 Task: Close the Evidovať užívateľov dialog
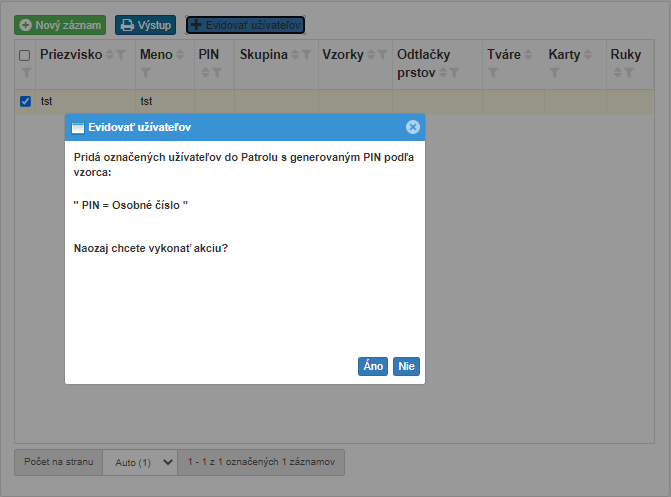click(413, 127)
